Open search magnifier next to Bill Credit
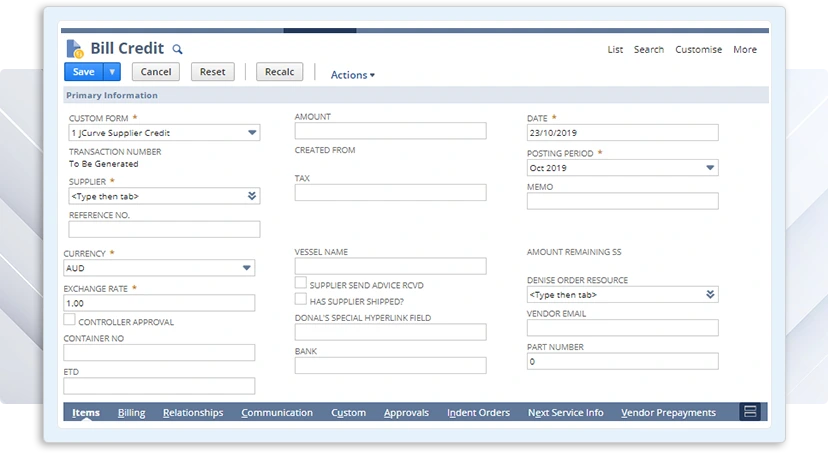The height and width of the screenshot is (453, 828). (177, 49)
